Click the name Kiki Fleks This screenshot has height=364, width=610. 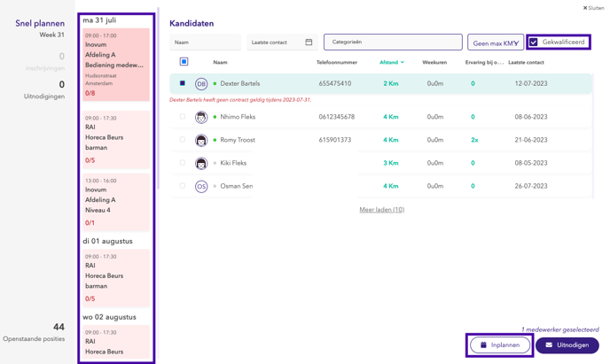click(233, 163)
